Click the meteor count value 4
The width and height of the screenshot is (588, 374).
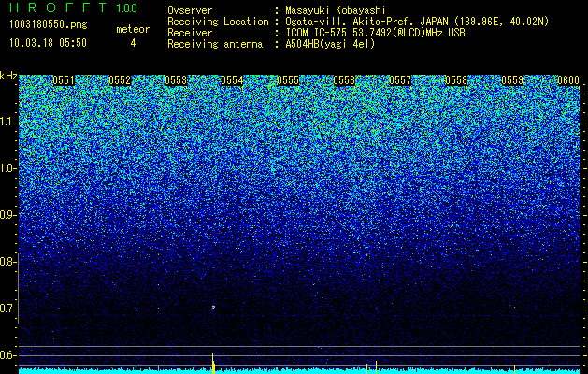[x=133, y=43]
